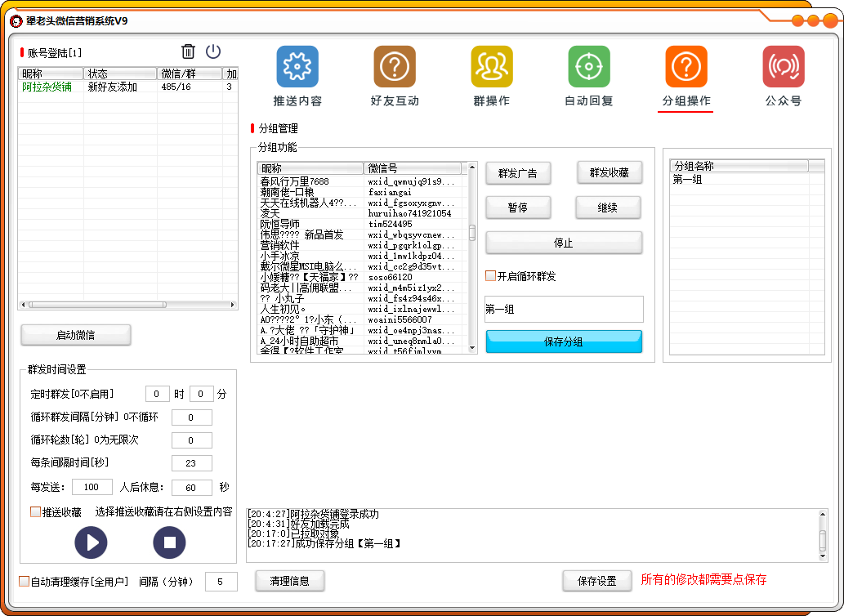The width and height of the screenshot is (844, 616).
Task: Open 分组操作 orange icon
Action: click(686, 66)
